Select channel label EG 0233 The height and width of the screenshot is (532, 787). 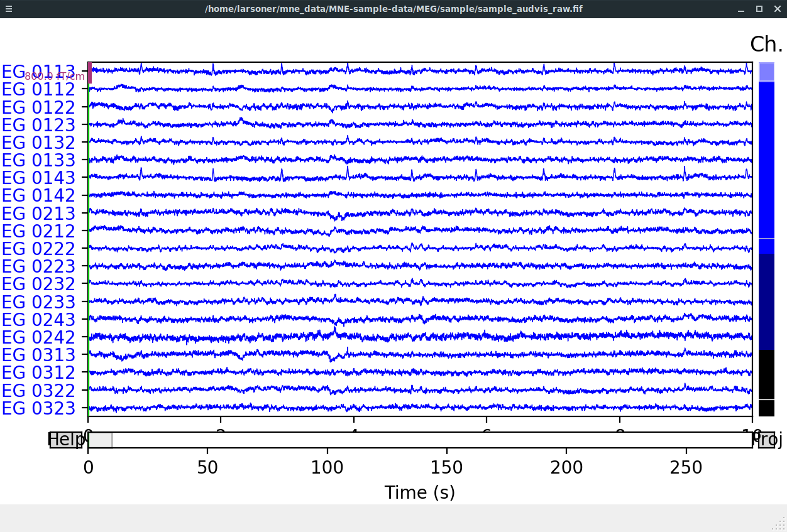pyautogui.click(x=38, y=301)
